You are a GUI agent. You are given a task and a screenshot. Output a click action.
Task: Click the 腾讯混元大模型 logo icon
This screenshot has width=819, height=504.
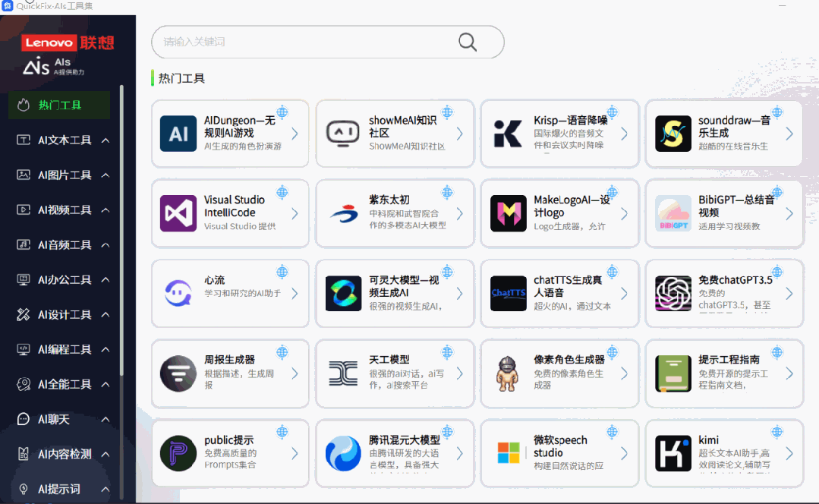tap(342, 453)
